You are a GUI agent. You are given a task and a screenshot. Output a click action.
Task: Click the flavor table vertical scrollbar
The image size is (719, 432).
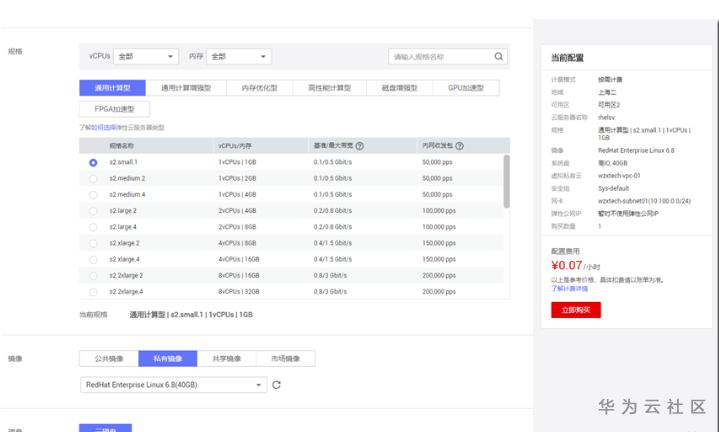[x=507, y=181]
